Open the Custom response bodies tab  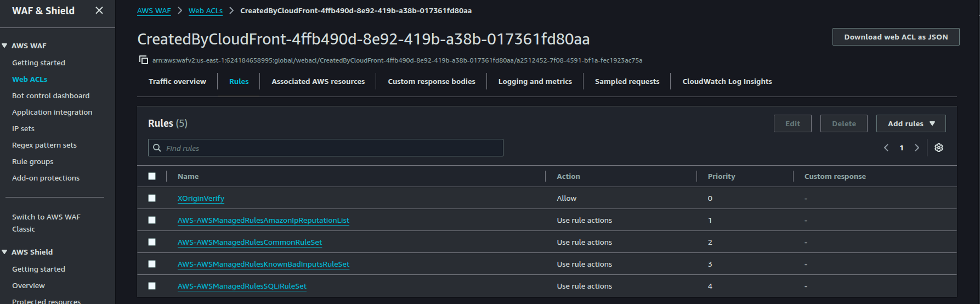pyautogui.click(x=432, y=81)
